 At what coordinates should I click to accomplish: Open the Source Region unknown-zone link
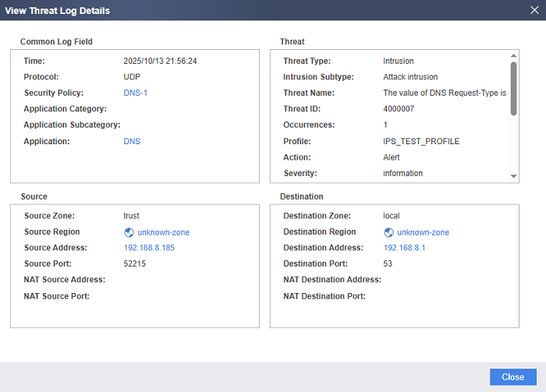[163, 232]
